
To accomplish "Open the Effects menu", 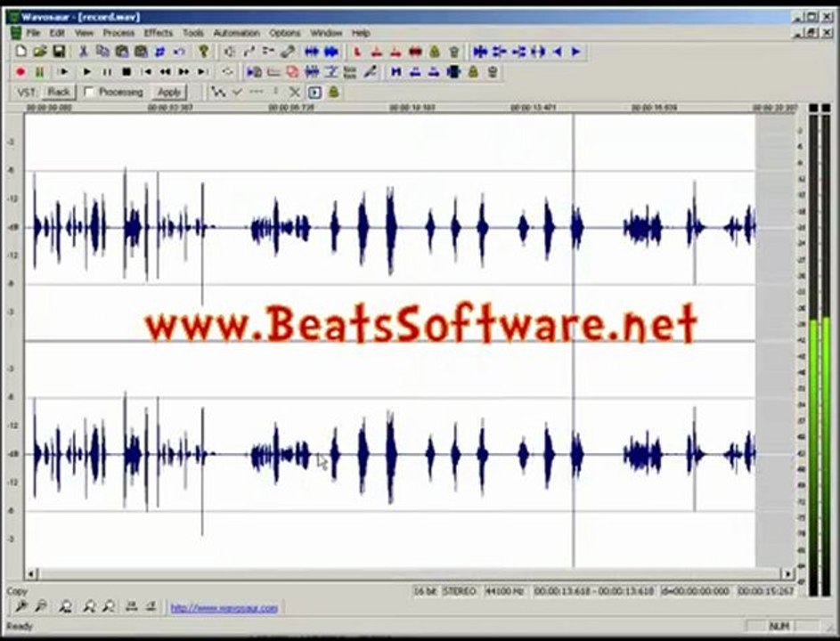I will tap(159, 33).
